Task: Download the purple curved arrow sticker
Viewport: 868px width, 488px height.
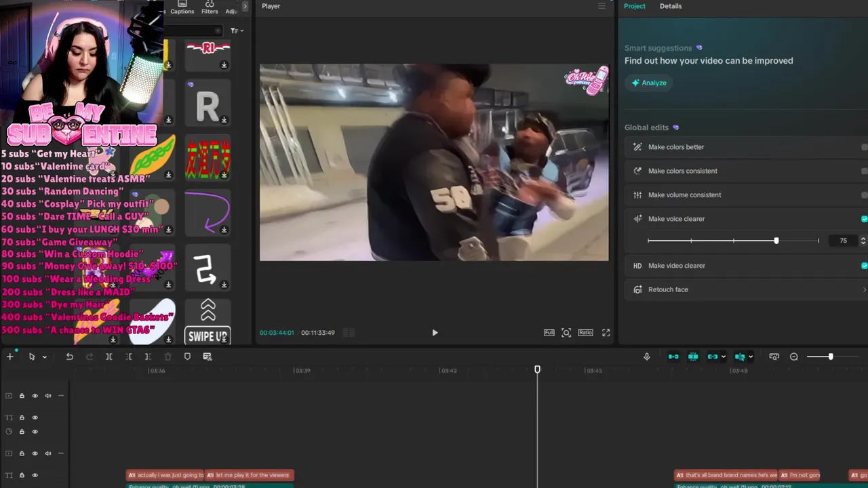Action: [x=224, y=230]
